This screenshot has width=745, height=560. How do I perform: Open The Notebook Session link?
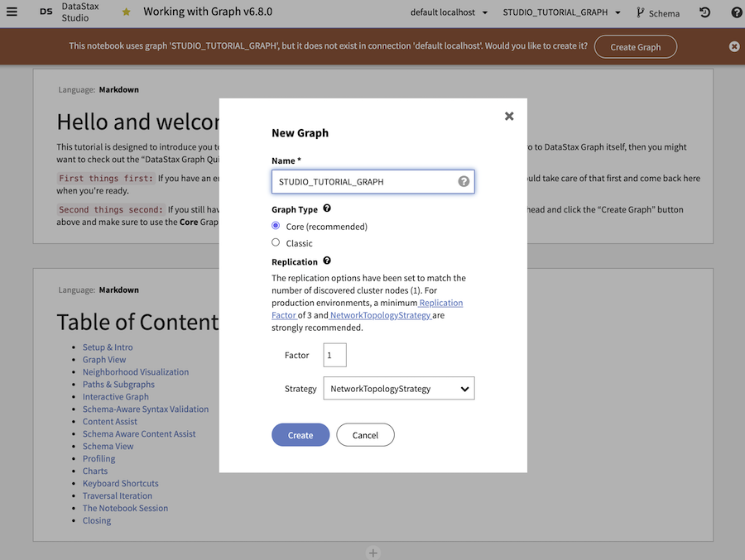point(125,508)
